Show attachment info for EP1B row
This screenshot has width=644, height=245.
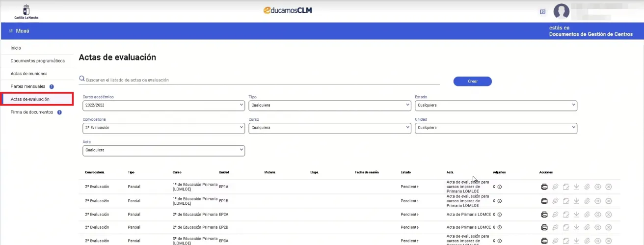(x=500, y=201)
